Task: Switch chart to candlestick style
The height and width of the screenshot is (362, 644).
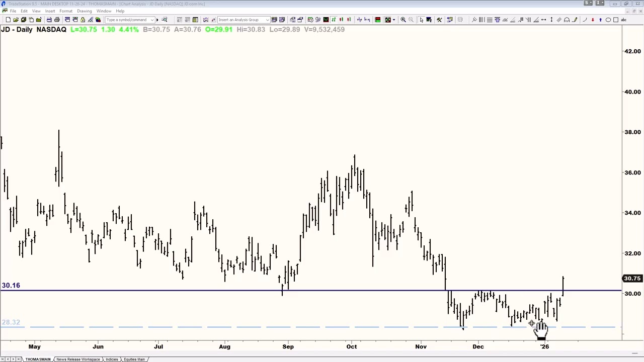Action: click(x=341, y=20)
